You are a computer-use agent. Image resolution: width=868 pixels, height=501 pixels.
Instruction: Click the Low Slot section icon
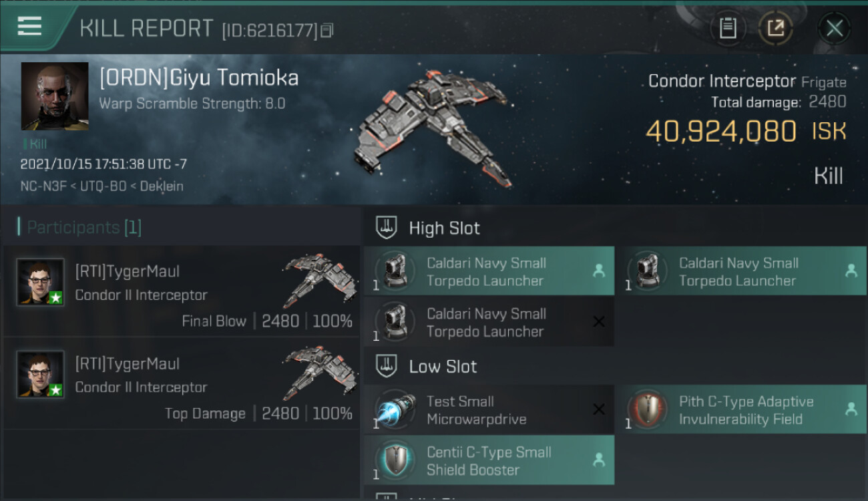[387, 366]
